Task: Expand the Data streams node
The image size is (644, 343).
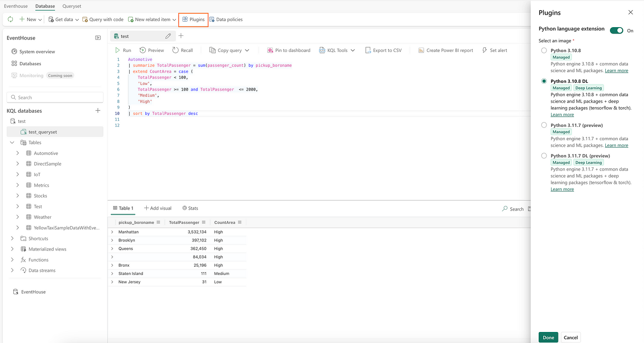Action: coord(12,270)
